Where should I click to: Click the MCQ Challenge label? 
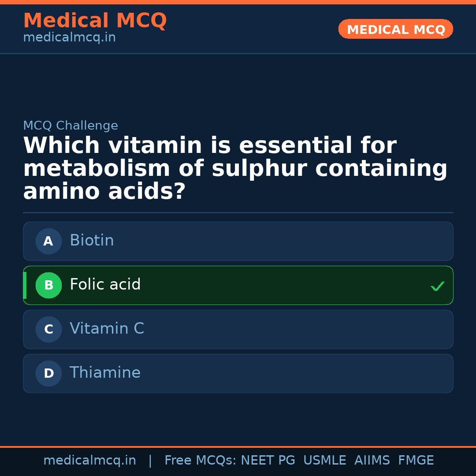pyautogui.click(x=71, y=126)
